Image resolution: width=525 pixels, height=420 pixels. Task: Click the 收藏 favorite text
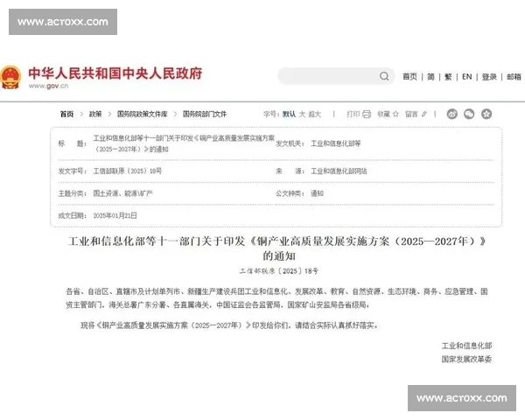[x=384, y=115]
